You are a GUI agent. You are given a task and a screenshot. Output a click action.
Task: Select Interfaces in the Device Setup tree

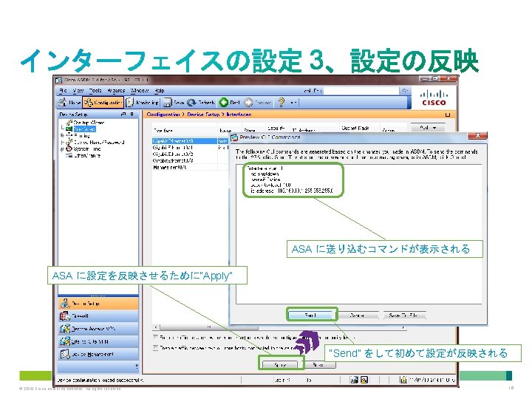coord(85,129)
